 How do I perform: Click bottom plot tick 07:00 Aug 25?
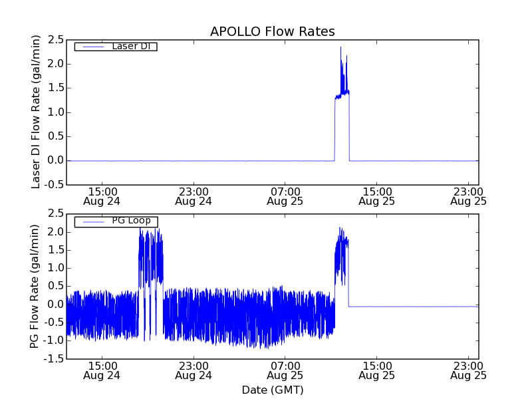pos(285,370)
